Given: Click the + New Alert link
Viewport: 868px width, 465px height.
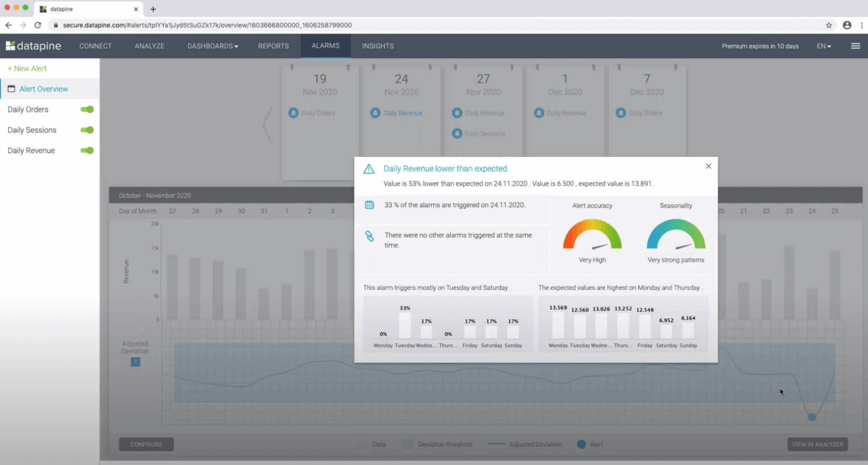Looking at the screenshot, I should [x=28, y=69].
